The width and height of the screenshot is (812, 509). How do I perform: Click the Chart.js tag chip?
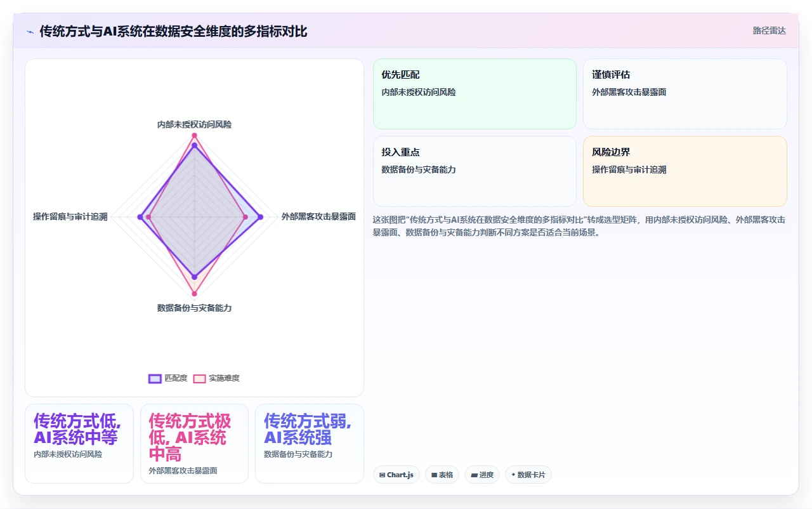tap(396, 475)
